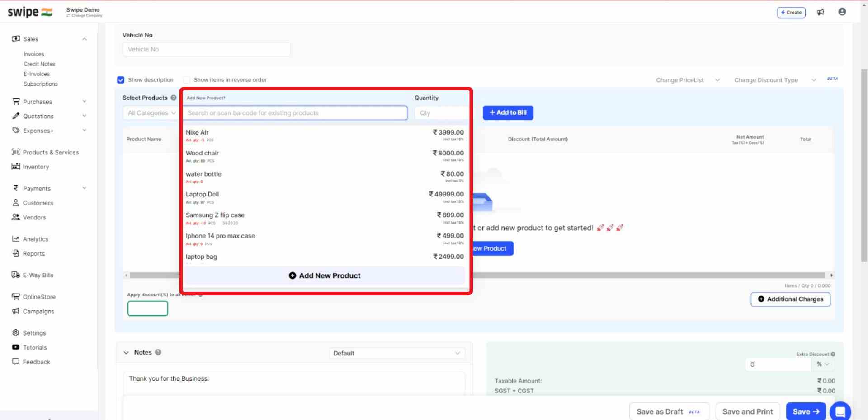
Task: Click the Extra Discount info icon
Action: click(x=833, y=354)
